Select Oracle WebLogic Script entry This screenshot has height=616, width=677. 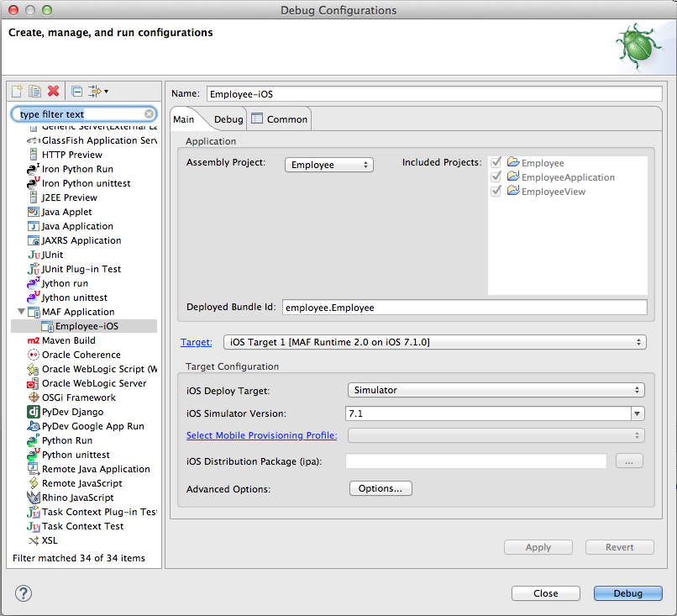[x=99, y=369]
